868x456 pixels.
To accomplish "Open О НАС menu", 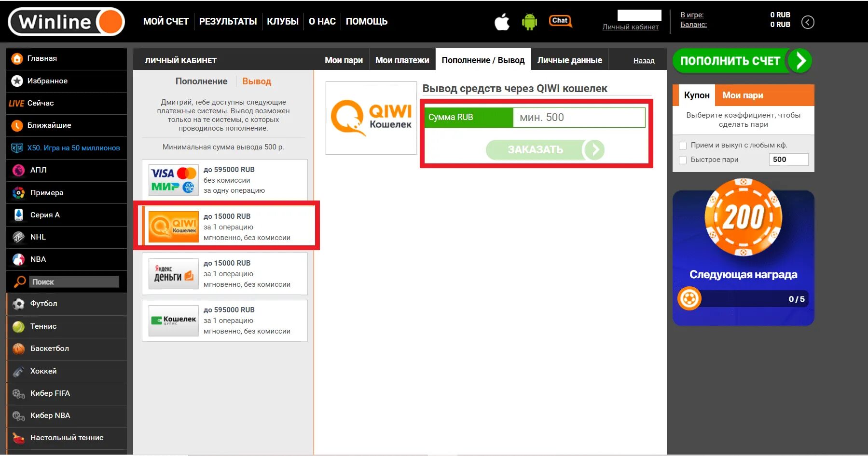I will 322,22.
